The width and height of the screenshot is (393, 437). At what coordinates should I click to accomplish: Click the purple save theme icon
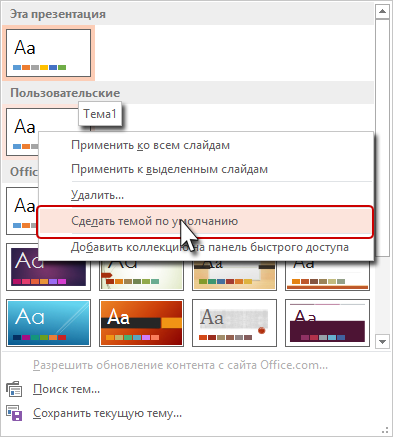(x=14, y=413)
